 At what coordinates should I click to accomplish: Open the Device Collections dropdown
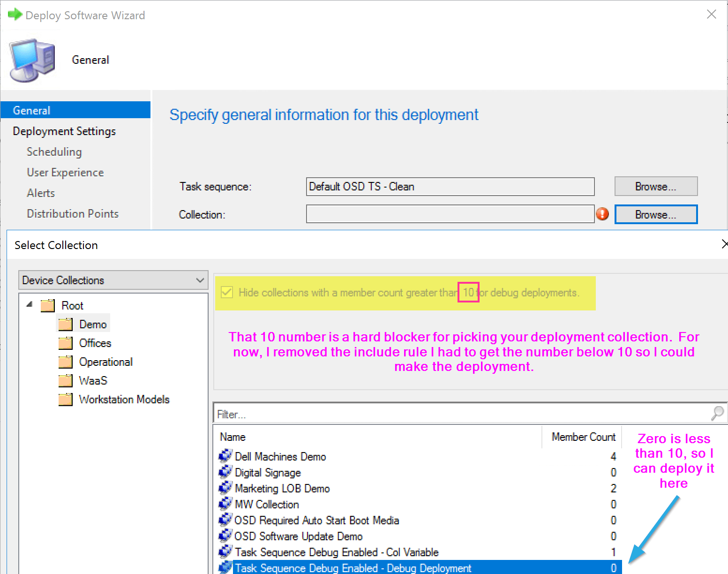click(x=113, y=280)
